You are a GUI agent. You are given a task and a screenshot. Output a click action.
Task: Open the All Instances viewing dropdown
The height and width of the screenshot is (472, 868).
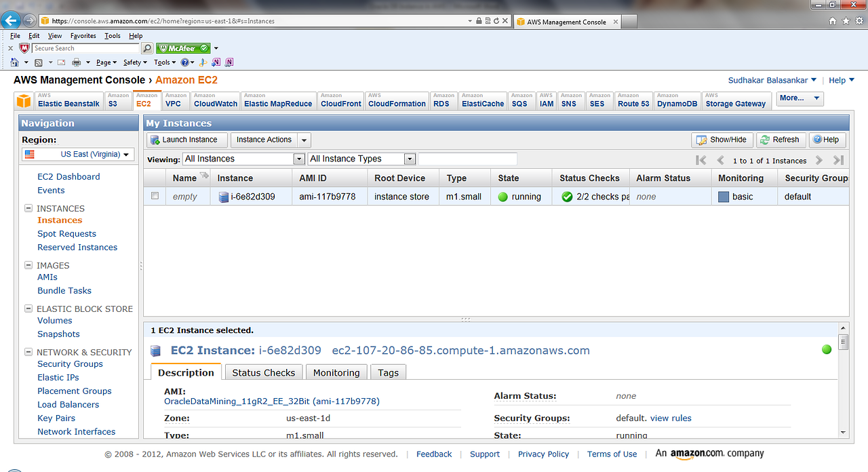[243, 159]
